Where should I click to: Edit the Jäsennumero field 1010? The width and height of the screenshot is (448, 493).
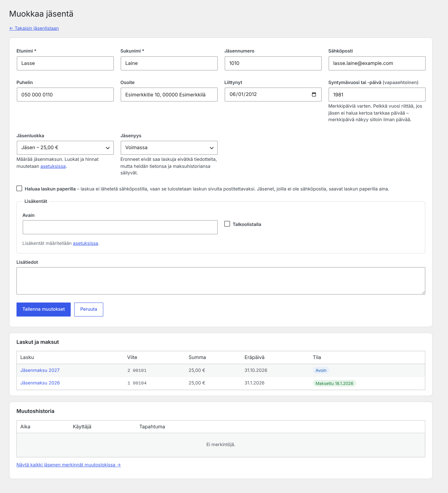click(273, 63)
